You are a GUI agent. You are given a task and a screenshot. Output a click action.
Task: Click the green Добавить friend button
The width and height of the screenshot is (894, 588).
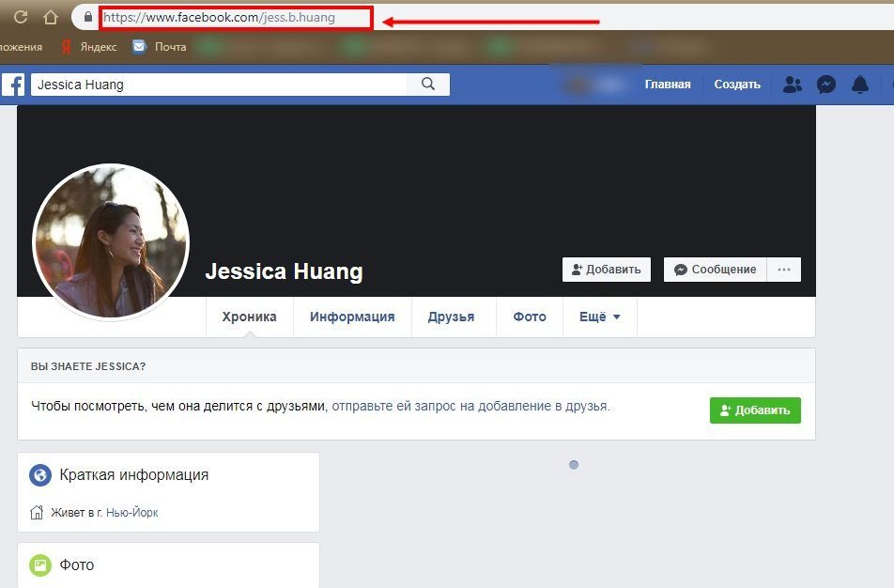tap(755, 410)
